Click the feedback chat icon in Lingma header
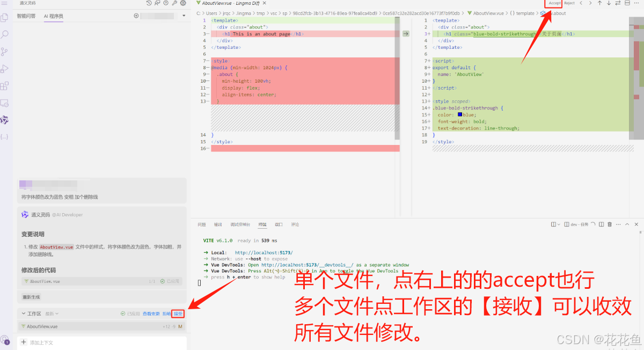Image resolution: width=644 pixels, height=350 pixels. 157,3
